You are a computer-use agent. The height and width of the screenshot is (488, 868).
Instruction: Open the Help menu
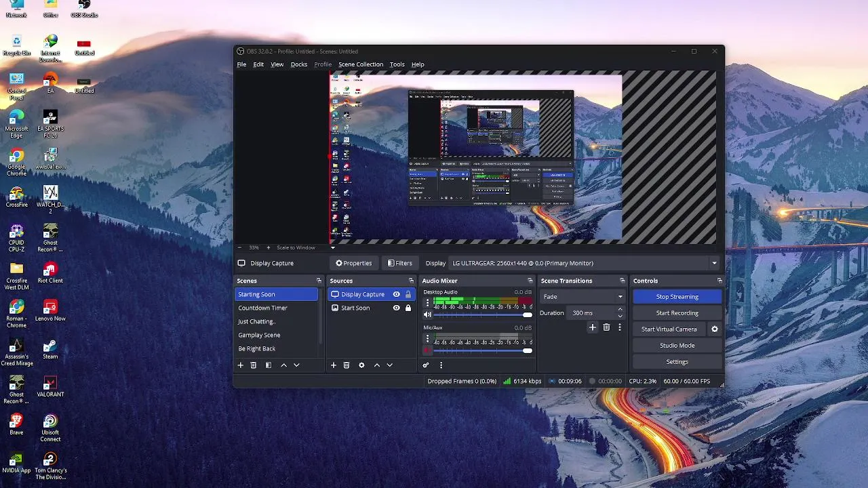418,64
